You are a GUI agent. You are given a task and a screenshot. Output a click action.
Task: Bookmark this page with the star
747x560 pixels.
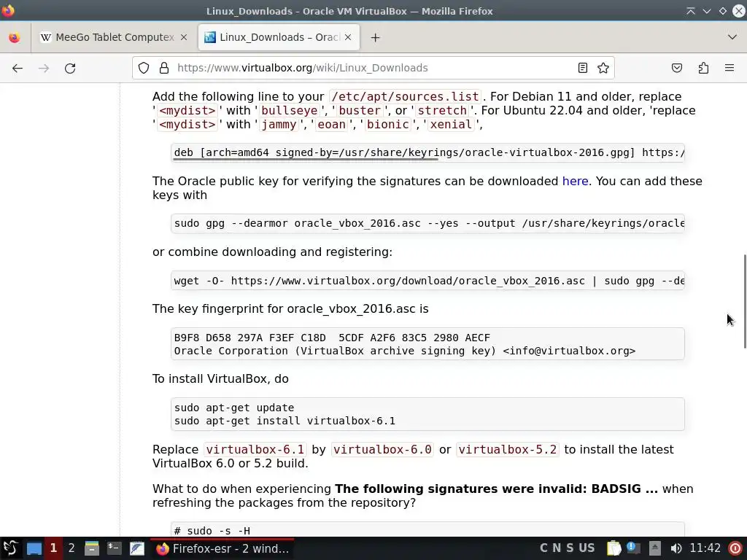point(603,68)
